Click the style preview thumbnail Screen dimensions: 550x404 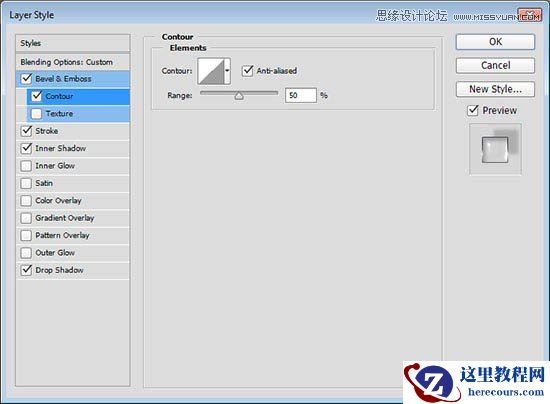(x=495, y=149)
